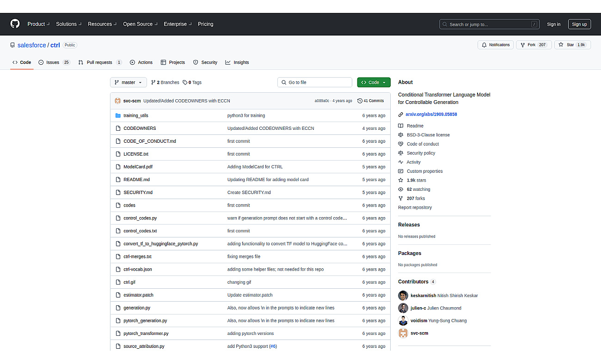601x364 pixels.
Task: Click the svc-scm avatar in commit header
Action: click(118, 101)
